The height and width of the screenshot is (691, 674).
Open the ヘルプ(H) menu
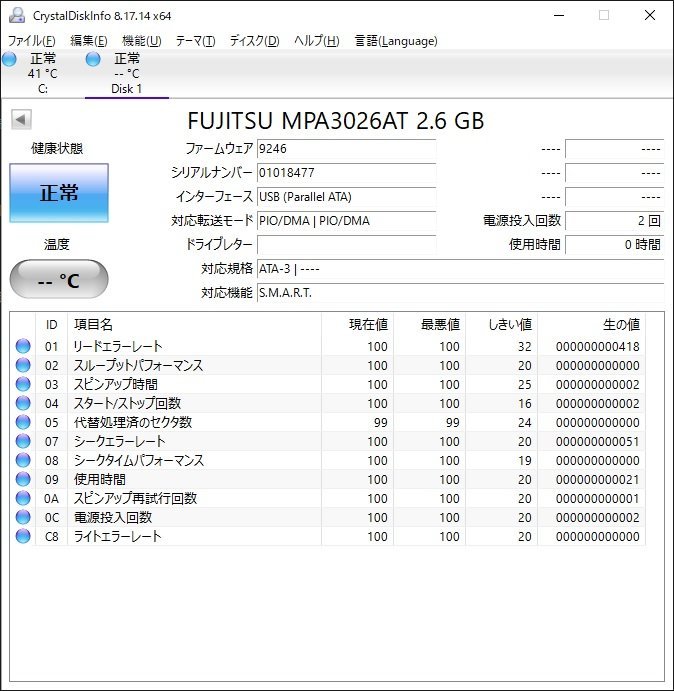[x=317, y=41]
